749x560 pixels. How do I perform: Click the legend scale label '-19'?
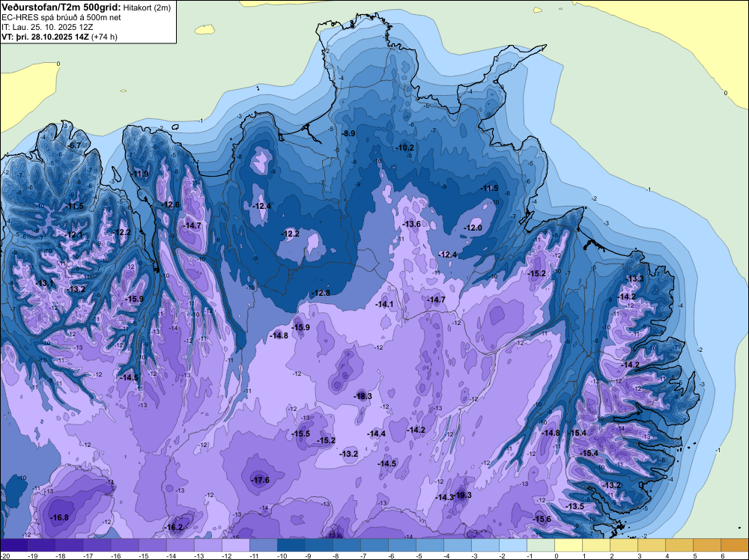pos(33,556)
